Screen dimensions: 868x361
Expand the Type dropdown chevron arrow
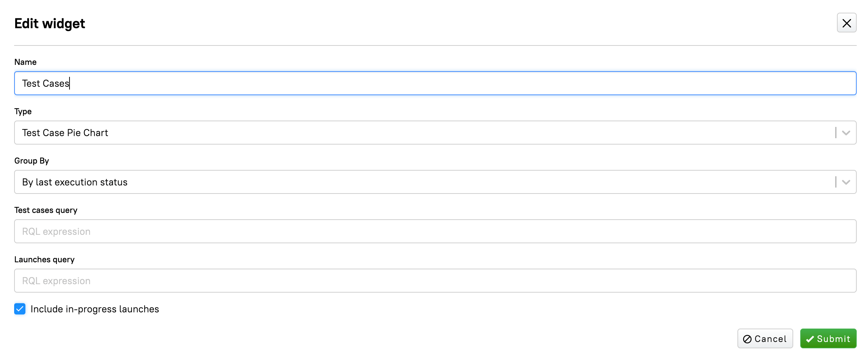tap(846, 133)
